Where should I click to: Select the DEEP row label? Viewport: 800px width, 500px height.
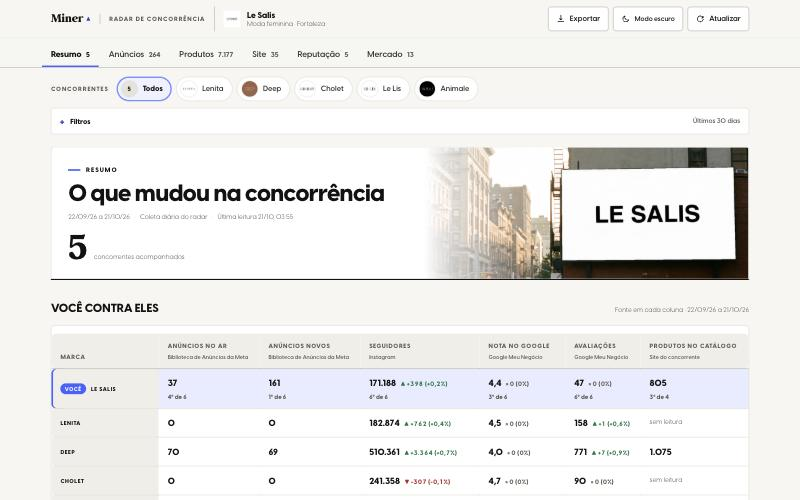67,452
